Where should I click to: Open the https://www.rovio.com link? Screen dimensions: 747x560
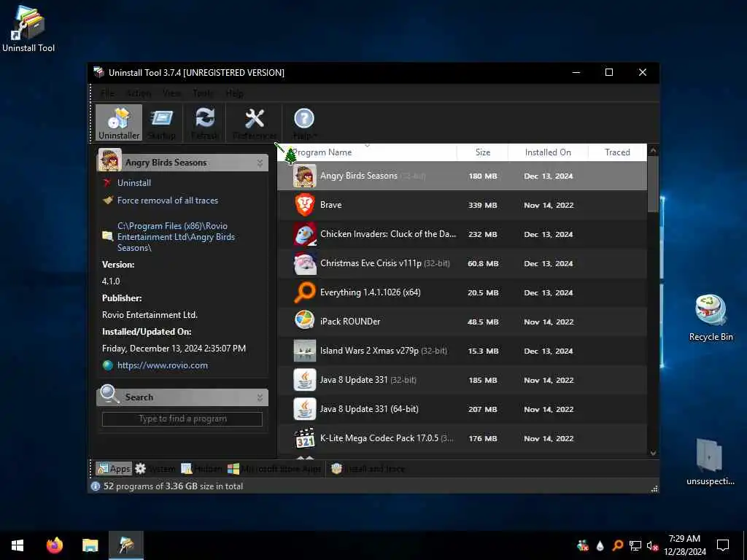coord(163,365)
